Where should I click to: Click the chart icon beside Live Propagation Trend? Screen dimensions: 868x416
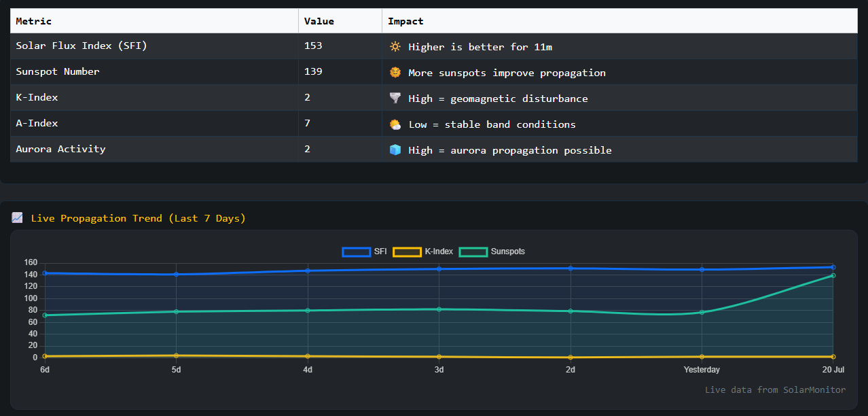point(18,218)
